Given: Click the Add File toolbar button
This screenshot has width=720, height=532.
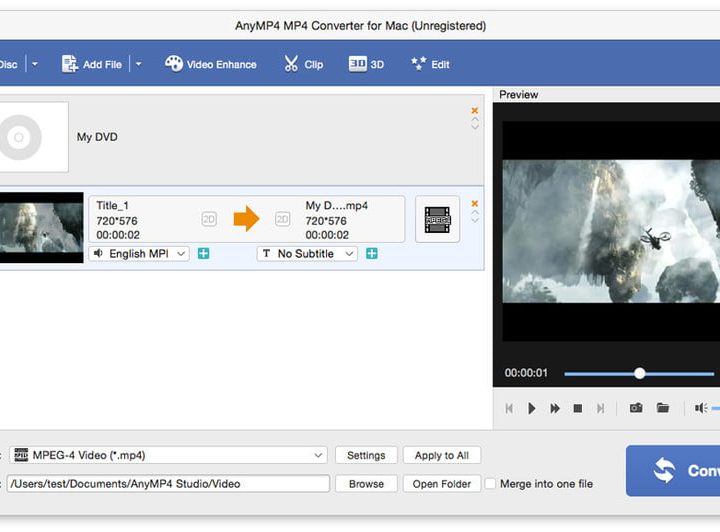Looking at the screenshot, I should (x=92, y=64).
